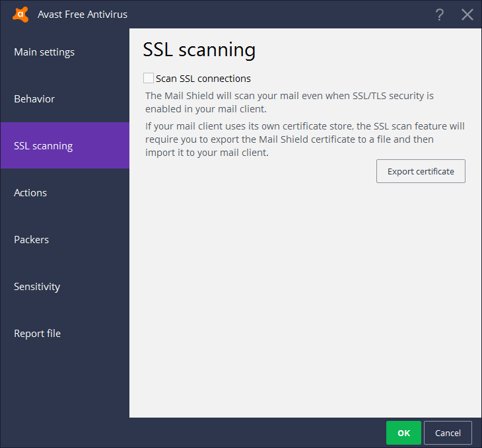The width and height of the screenshot is (482, 448).
Task: Switch to the Behavior section
Action: coord(65,98)
